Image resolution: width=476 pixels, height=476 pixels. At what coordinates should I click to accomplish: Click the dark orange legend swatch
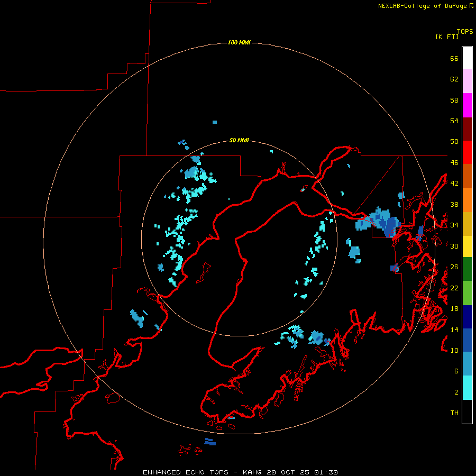point(467,176)
